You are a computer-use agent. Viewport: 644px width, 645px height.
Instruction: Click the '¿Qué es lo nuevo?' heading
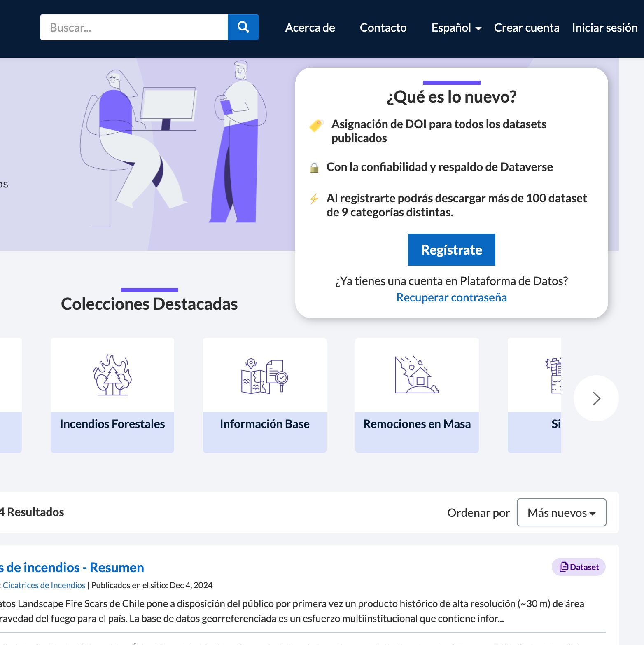[452, 97]
